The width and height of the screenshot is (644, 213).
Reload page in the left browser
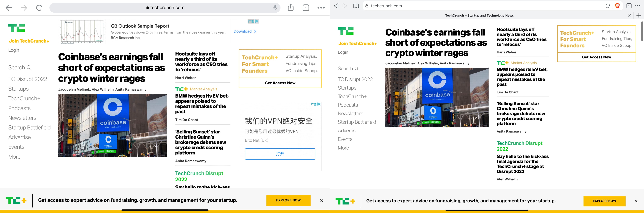(x=39, y=8)
